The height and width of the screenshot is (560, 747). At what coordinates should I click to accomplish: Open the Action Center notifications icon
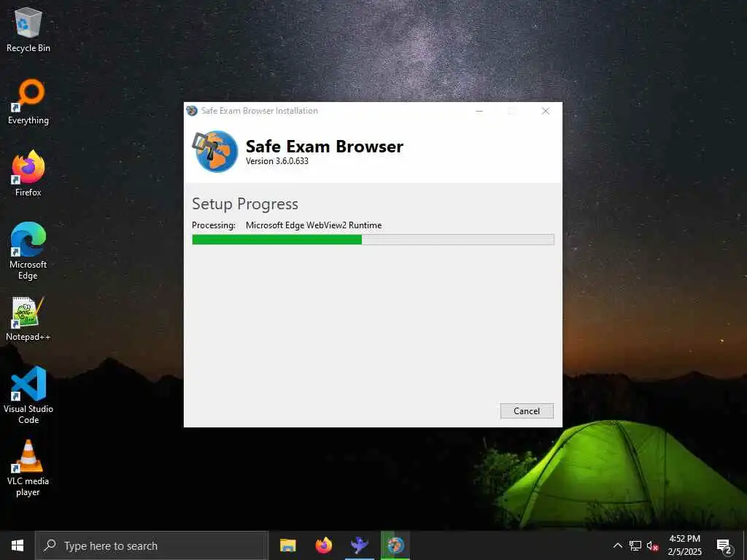tap(724, 545)
